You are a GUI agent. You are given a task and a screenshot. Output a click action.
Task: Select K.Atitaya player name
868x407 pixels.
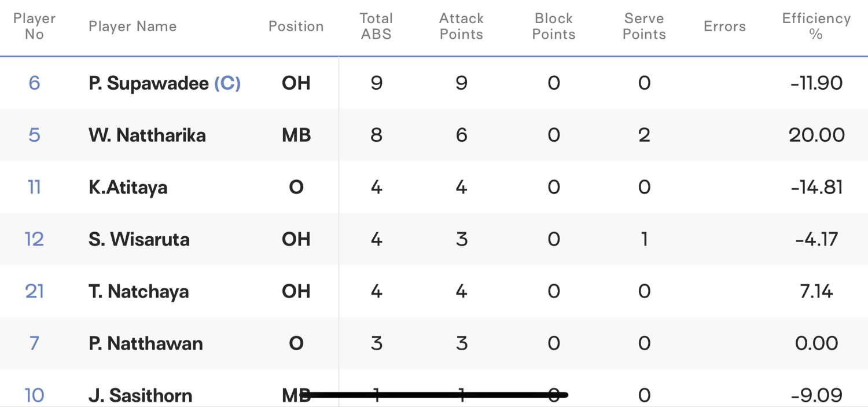(128, 187)
